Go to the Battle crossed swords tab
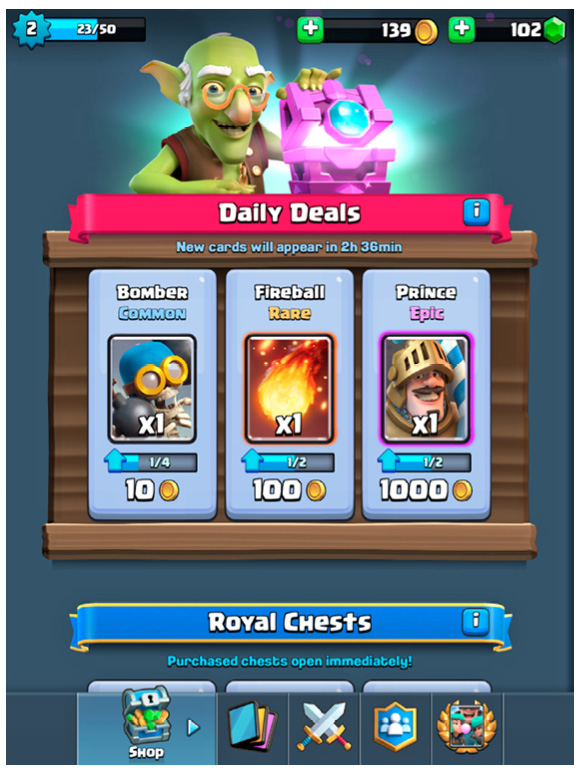Image resolution: width=580 pixels, height=774 pixels. 324,727
